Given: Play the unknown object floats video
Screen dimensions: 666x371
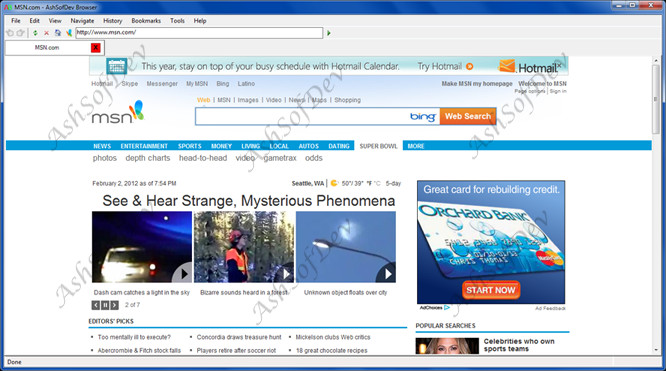Looking at the screenshot, I should (x=346, y=247).
